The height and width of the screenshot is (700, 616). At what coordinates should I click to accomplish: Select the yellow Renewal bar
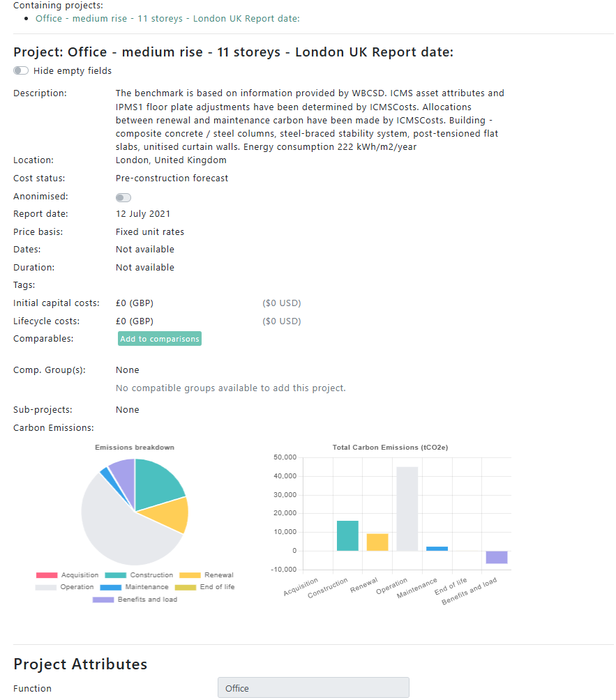point(377,542)
